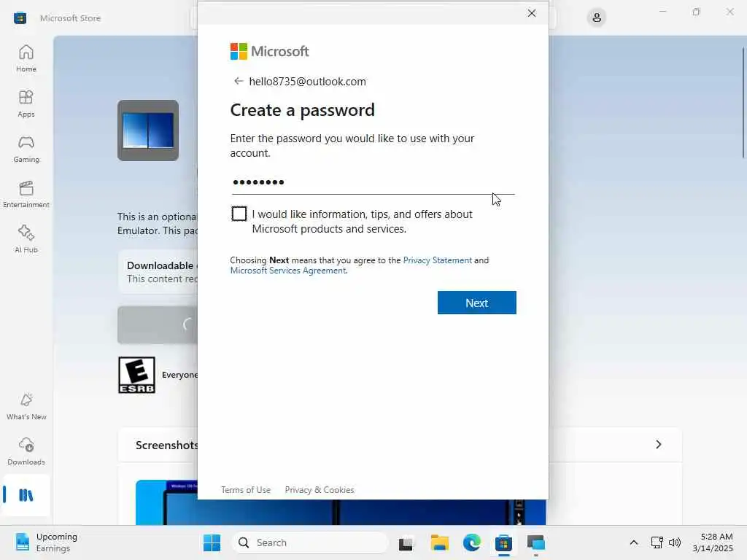Open What's New in the sidebar
This screenshot has width=747, height=560.
(26, 406)
